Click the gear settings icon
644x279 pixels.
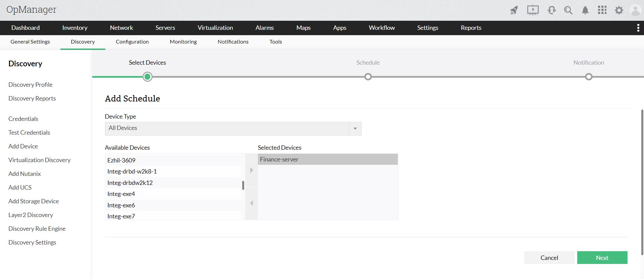(619, 10)
